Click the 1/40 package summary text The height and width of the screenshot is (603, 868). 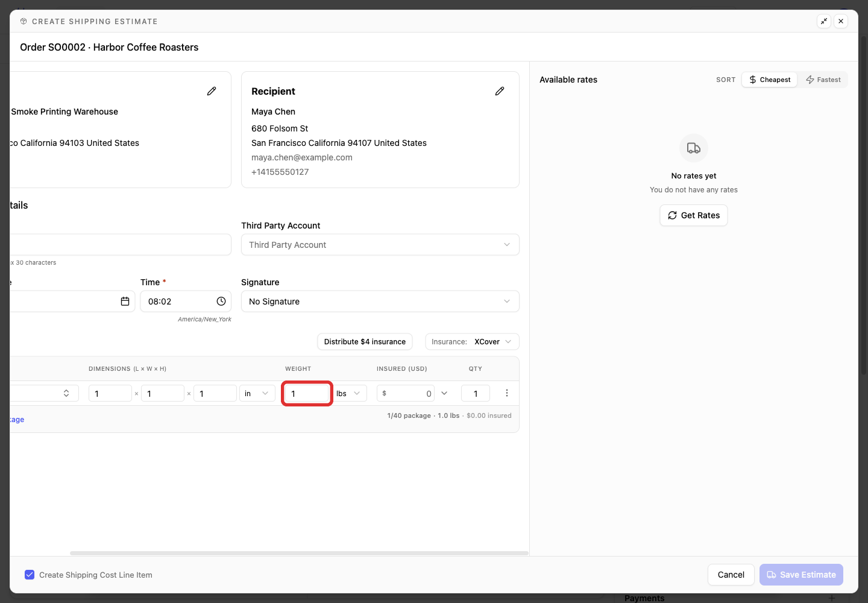(409, 415)
